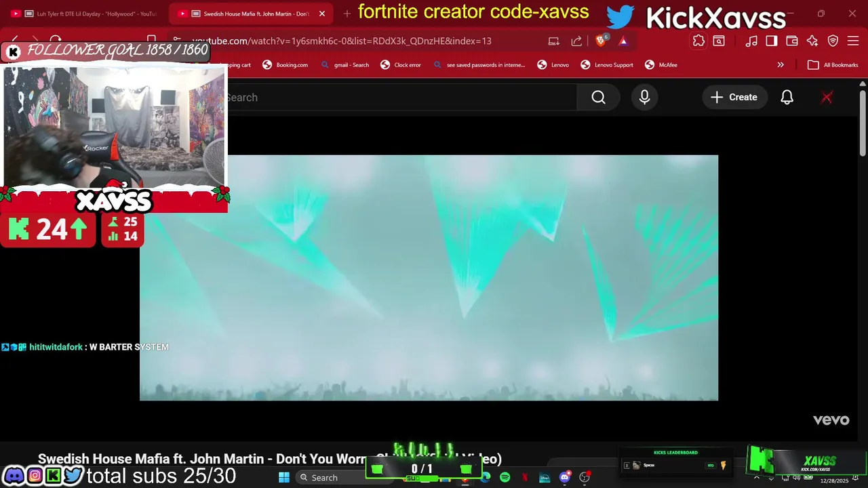Open YouTube account avatar menu

tap(827, 98)
